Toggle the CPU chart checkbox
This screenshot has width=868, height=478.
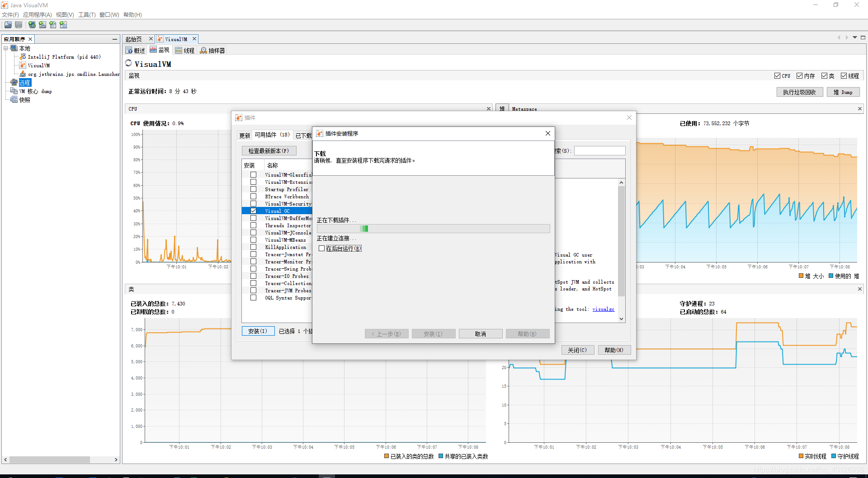tap(777, 76)
